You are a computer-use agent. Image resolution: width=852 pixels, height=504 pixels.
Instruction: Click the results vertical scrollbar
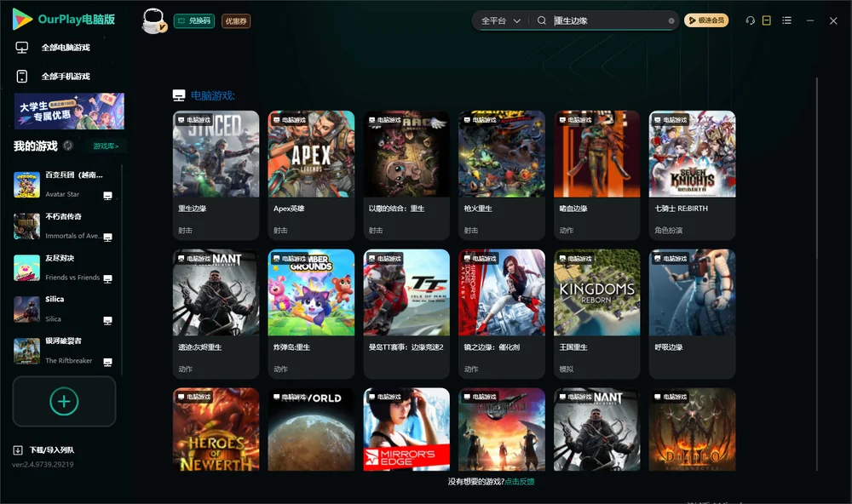click(x=817, y=274)
